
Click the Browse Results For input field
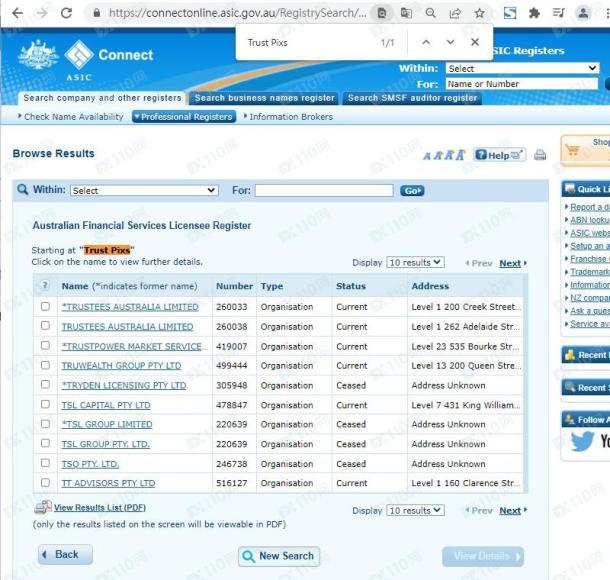pos(324,191)
